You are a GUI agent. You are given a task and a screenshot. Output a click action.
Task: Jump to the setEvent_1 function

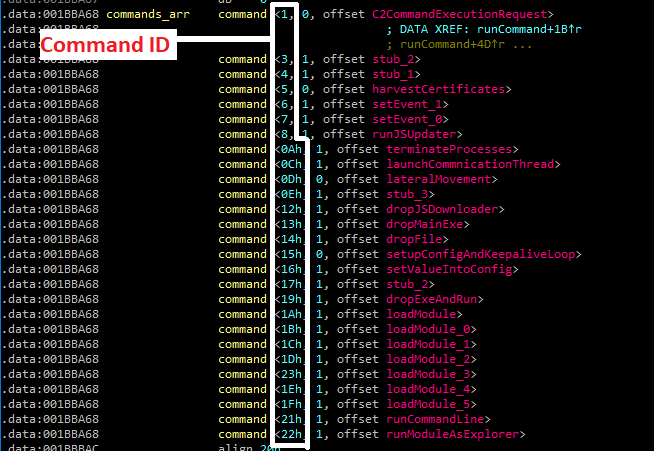407,104
